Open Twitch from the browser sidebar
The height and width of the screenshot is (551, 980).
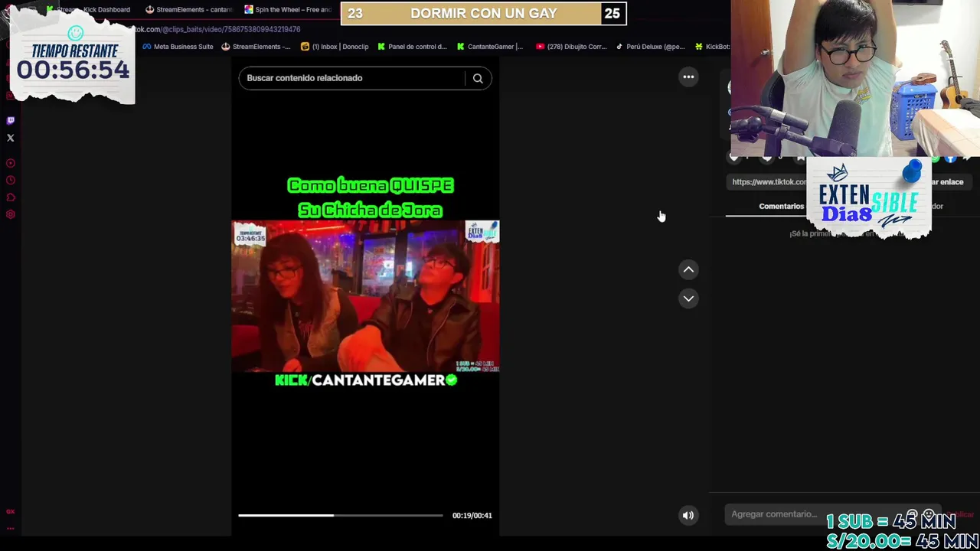[11, 120]
